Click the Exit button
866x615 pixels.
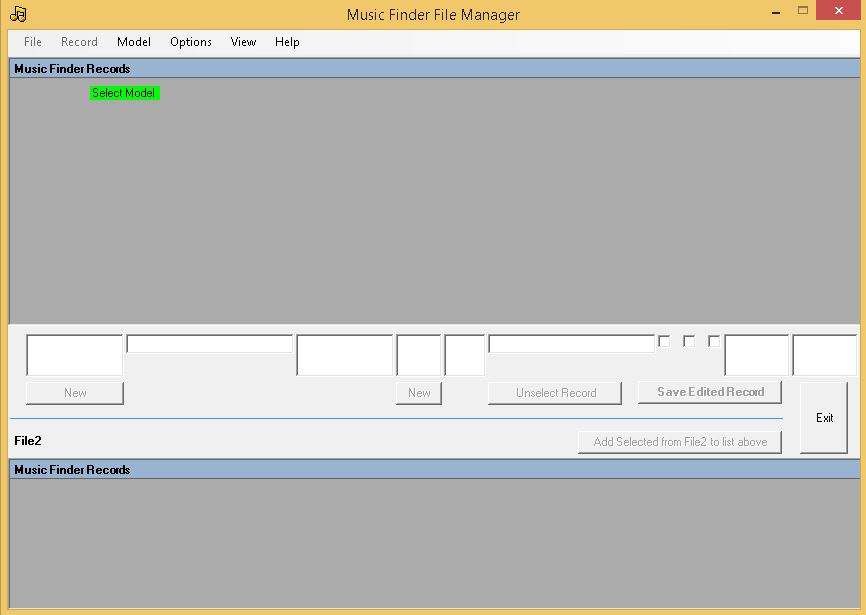(824, 417)
